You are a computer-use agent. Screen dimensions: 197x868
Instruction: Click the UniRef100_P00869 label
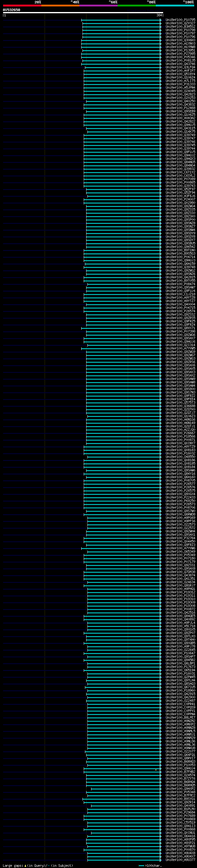pyautogui.click(x=180, y=819)
